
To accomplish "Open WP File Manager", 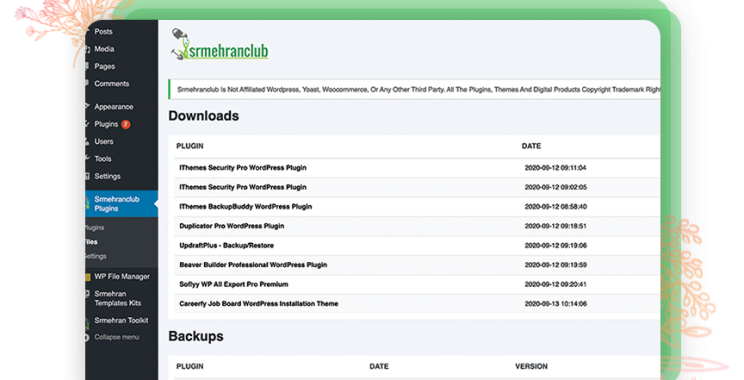I will 122,277.
